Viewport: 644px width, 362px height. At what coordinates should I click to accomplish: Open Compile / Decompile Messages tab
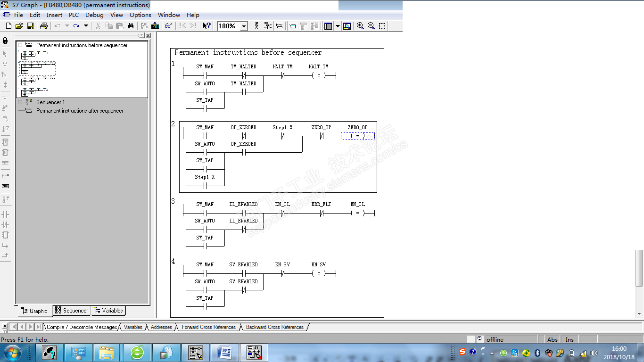click(82, 327)
